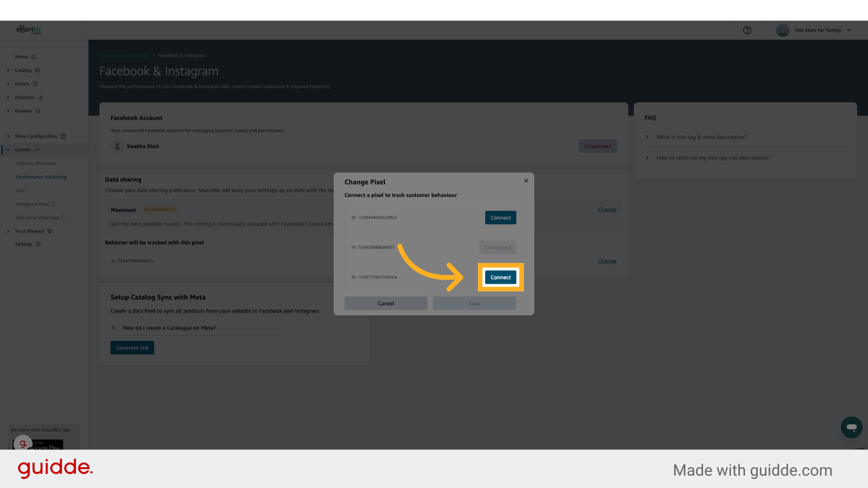Expand Store Configuration chevron
The width and height of the screenshot is (868, 488).
8,136
